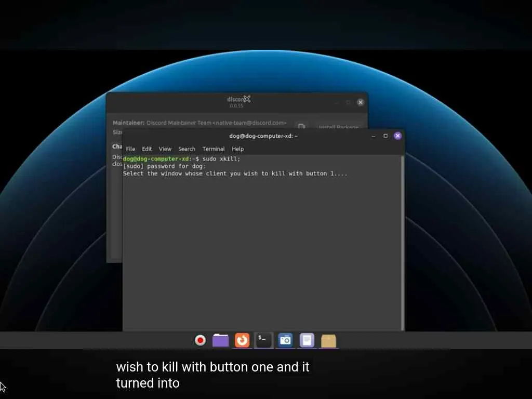Close the discord package installer window

(x=361, y=102)
